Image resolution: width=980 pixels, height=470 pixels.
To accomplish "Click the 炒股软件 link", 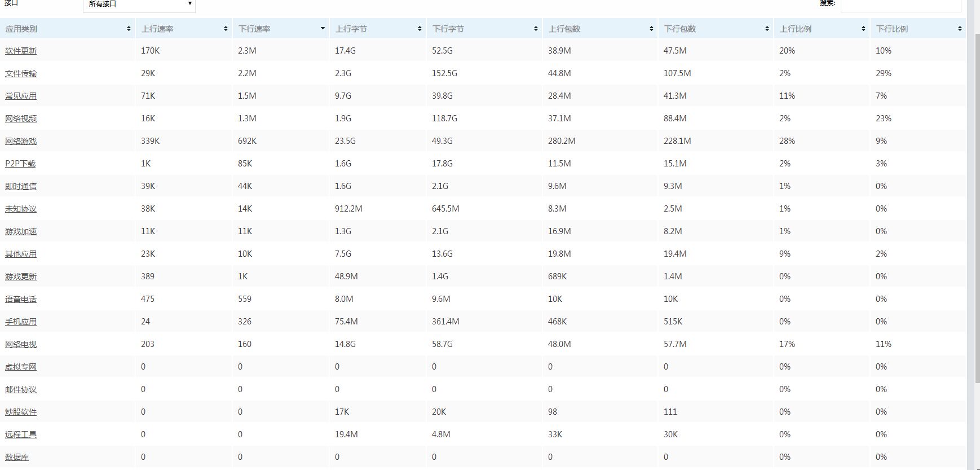I will (21, 412).
